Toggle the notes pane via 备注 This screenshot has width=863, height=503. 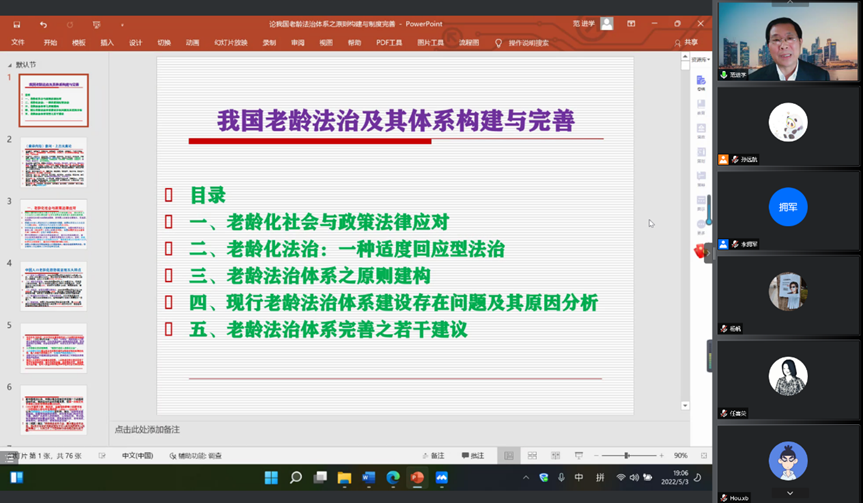tap(432, 455)
